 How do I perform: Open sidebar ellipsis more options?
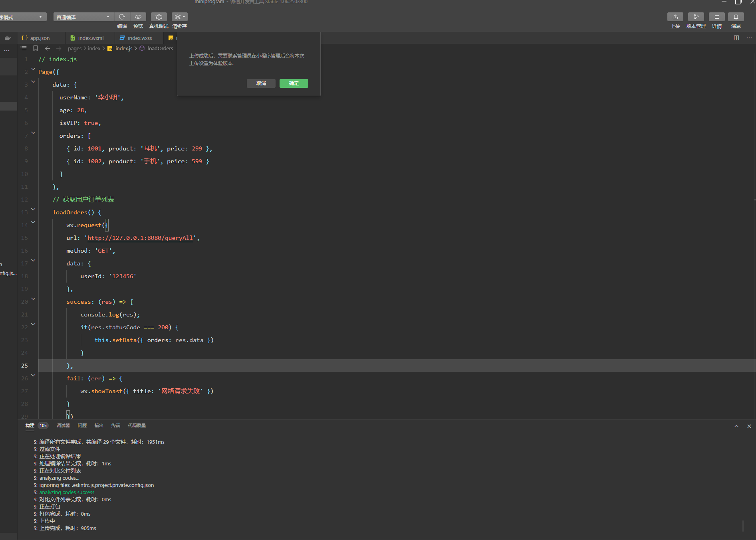pyautogui.click(x=7, y=51)
